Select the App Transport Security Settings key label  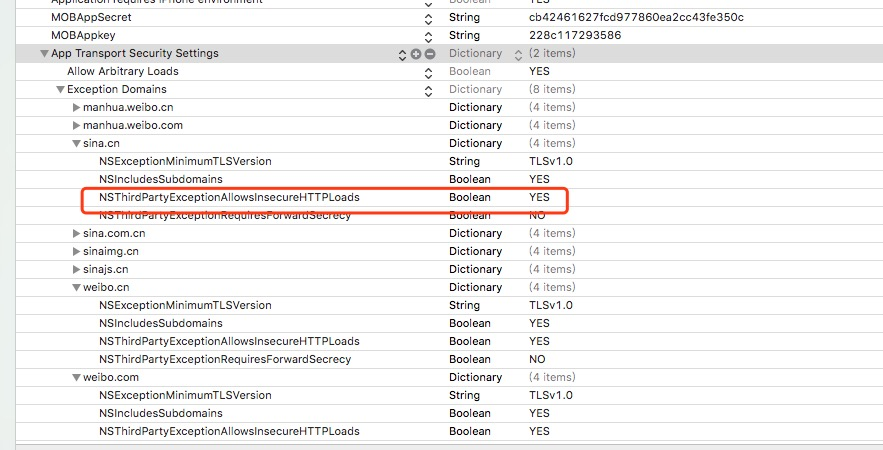pos(135,54)
